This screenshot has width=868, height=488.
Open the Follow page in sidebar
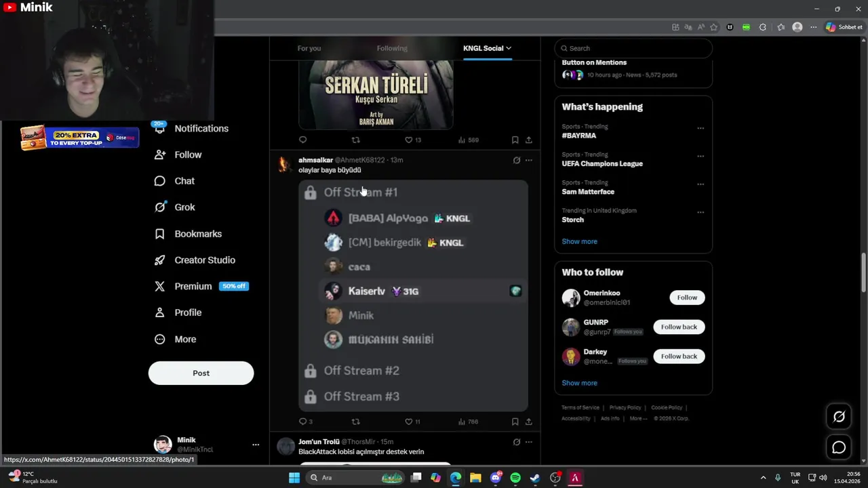click(x=178, y=155)
